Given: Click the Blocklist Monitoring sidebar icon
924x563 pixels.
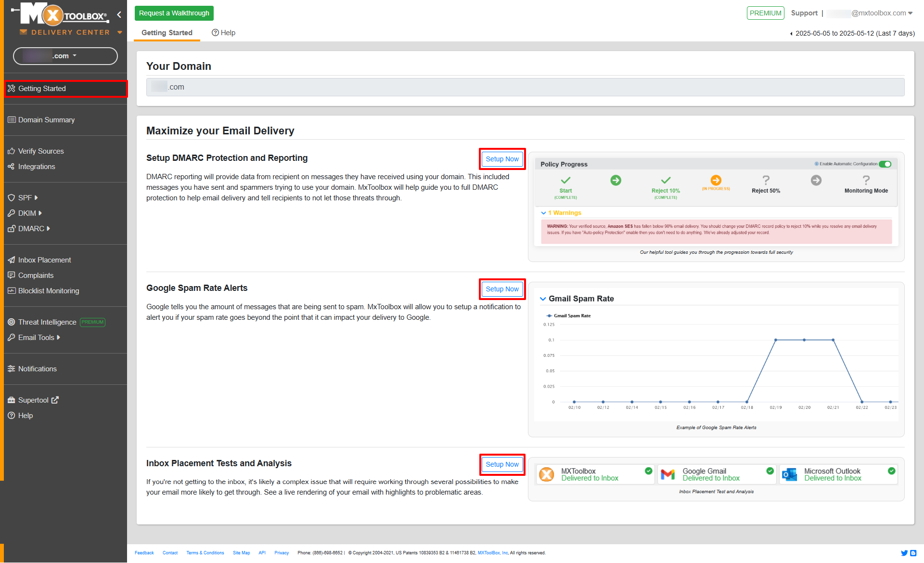Looking at the screenshot, I should pyautogui.click(x=12, y=291).
